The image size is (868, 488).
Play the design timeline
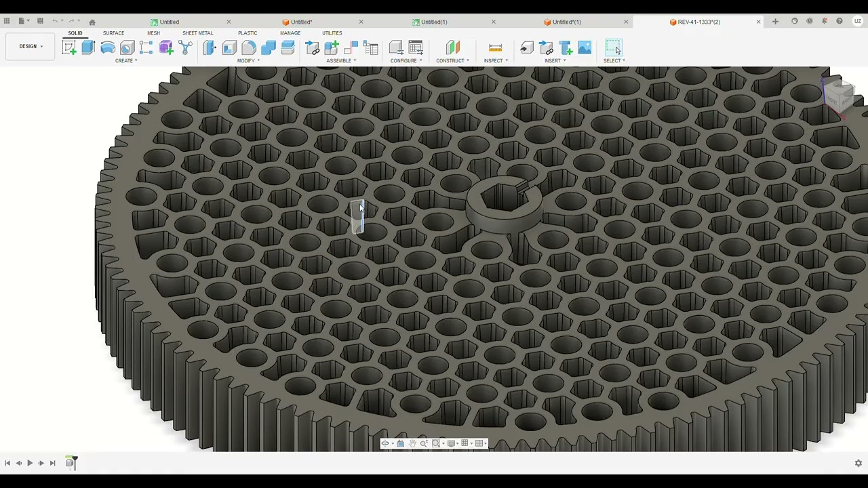(x=30, y=463)
